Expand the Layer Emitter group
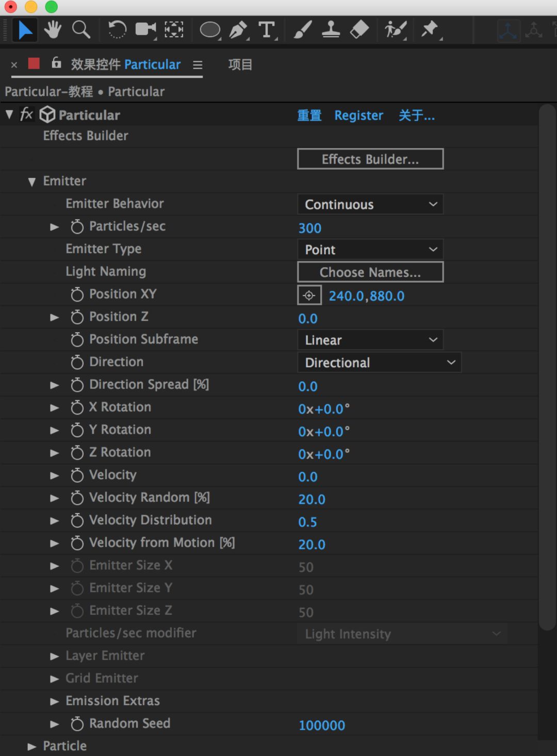The width and height of the screenshot is (557, 756). click(54, 656)
